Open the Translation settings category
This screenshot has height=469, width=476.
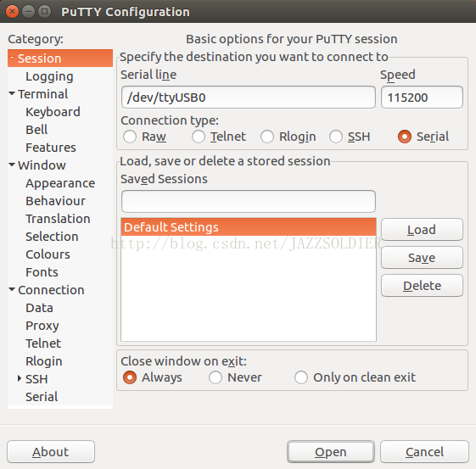(58, 219)
